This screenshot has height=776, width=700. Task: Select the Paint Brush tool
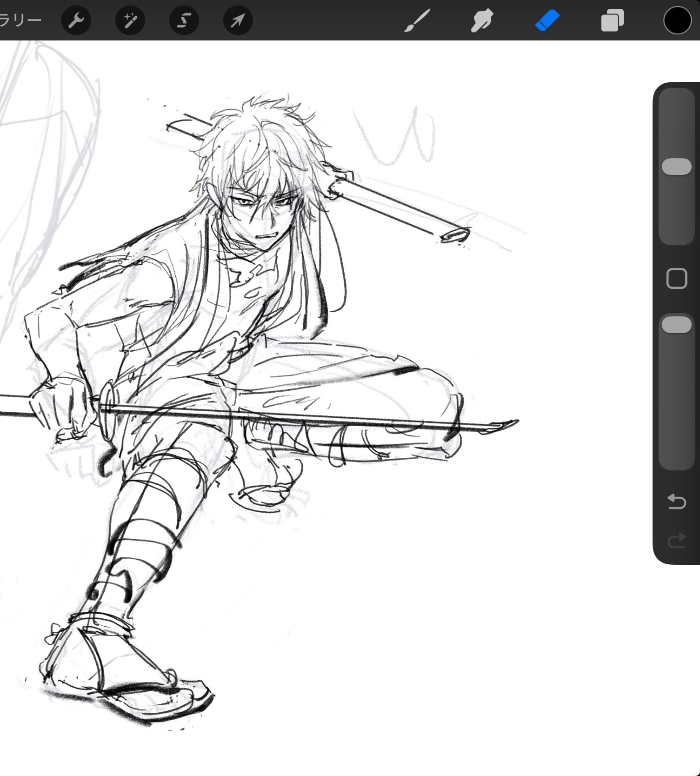point(417,21)
